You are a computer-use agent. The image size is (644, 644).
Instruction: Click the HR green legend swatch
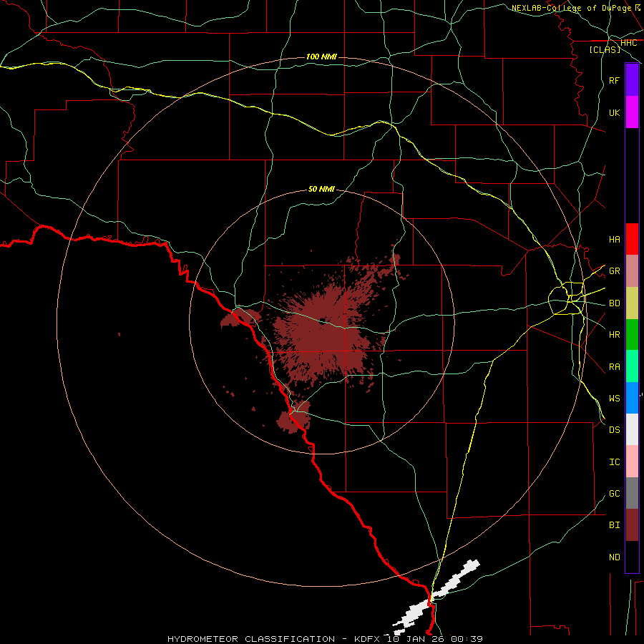coord(632,334)
